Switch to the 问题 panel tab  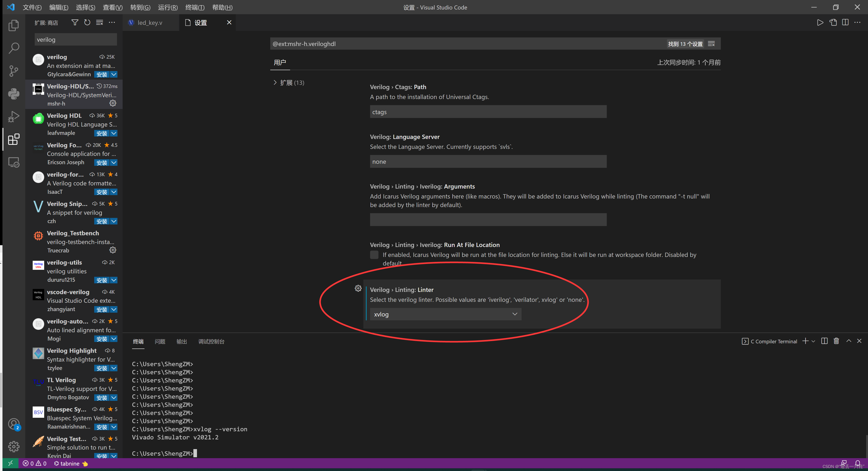160,341
